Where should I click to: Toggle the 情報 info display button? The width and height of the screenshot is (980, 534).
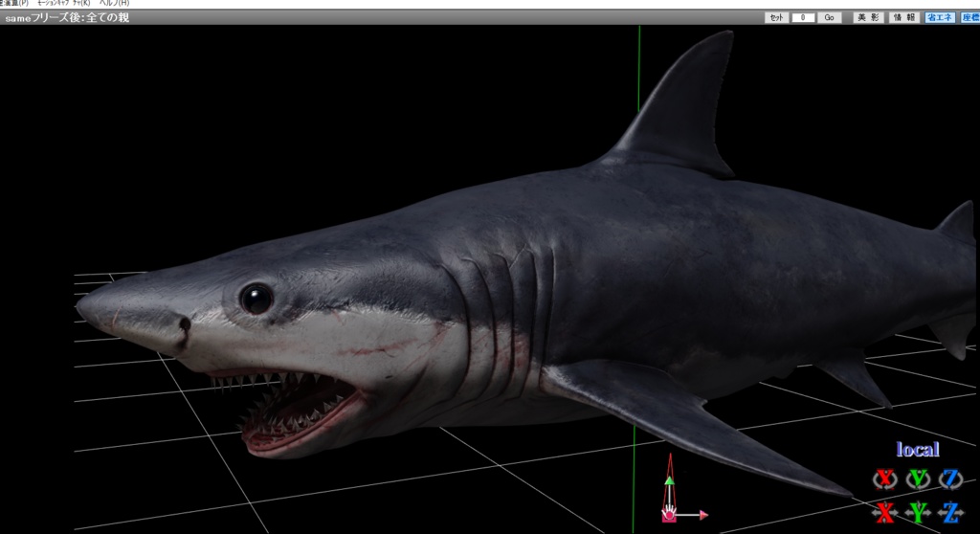click(x=903, y=17)
